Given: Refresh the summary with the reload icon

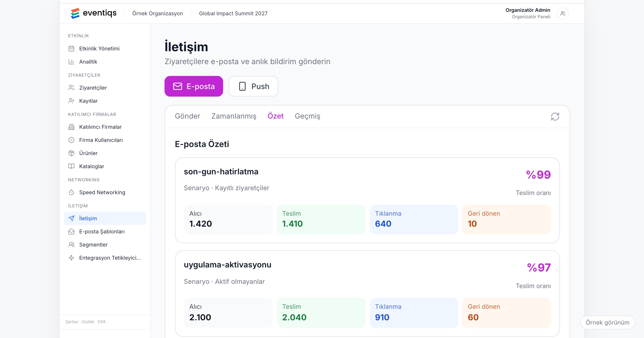Looking at the screenshot, I should click(555, 116).
